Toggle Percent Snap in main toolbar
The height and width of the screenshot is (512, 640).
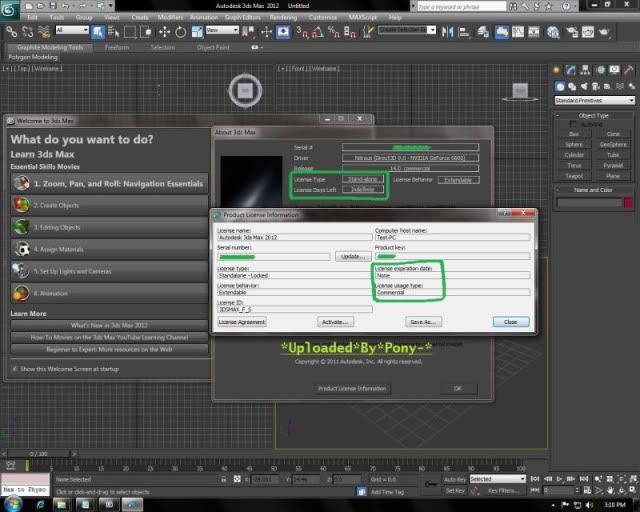click(x=333, y=32)
